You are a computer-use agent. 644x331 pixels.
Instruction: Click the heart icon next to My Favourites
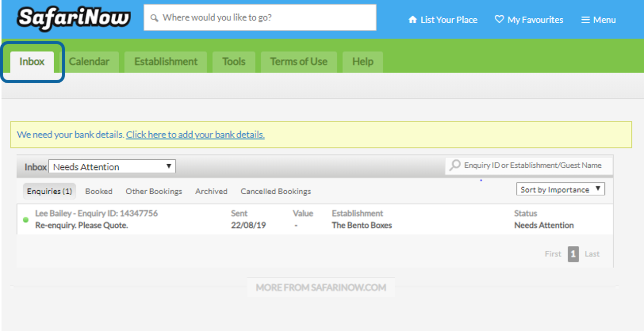coord(499,19)
